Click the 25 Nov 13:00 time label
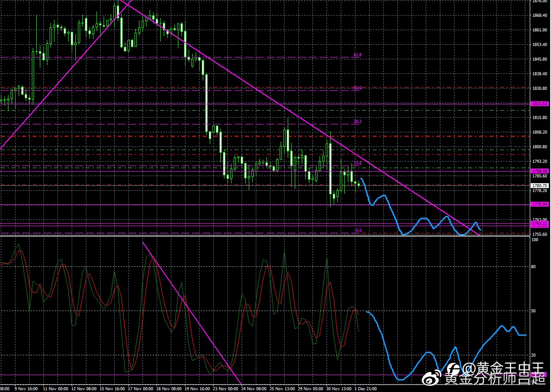Screen dimensions: 551x392 (283, 389)
